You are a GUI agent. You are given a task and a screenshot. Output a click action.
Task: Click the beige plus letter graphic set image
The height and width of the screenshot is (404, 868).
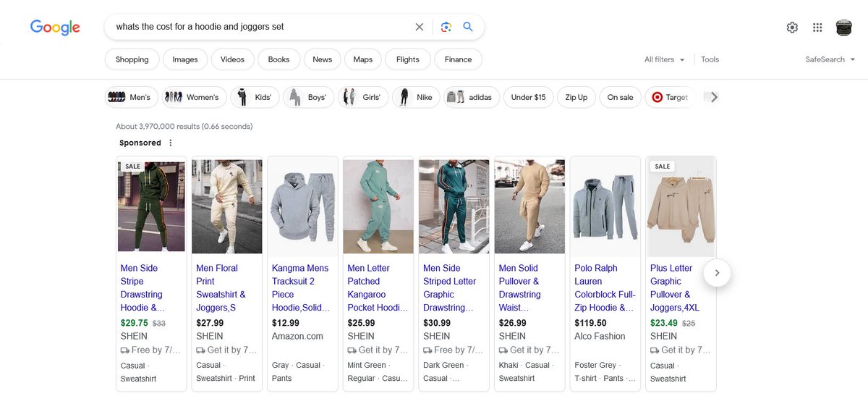(x=681, y=206)
